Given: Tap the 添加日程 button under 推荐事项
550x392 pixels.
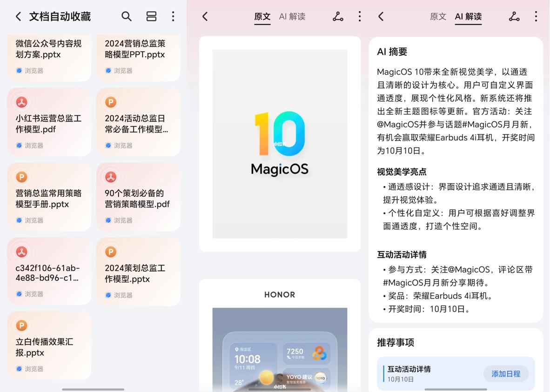Looking at the screenshot, I should point(506,373).
